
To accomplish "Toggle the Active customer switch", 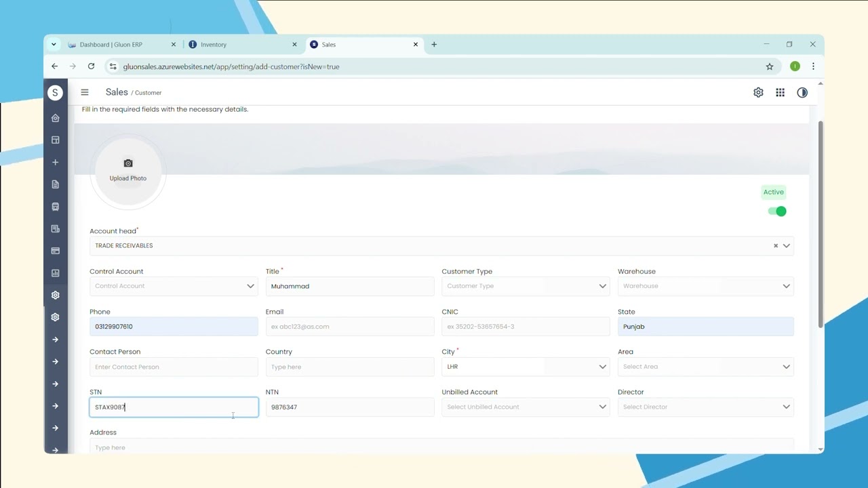I will click(x=777, y=211).
